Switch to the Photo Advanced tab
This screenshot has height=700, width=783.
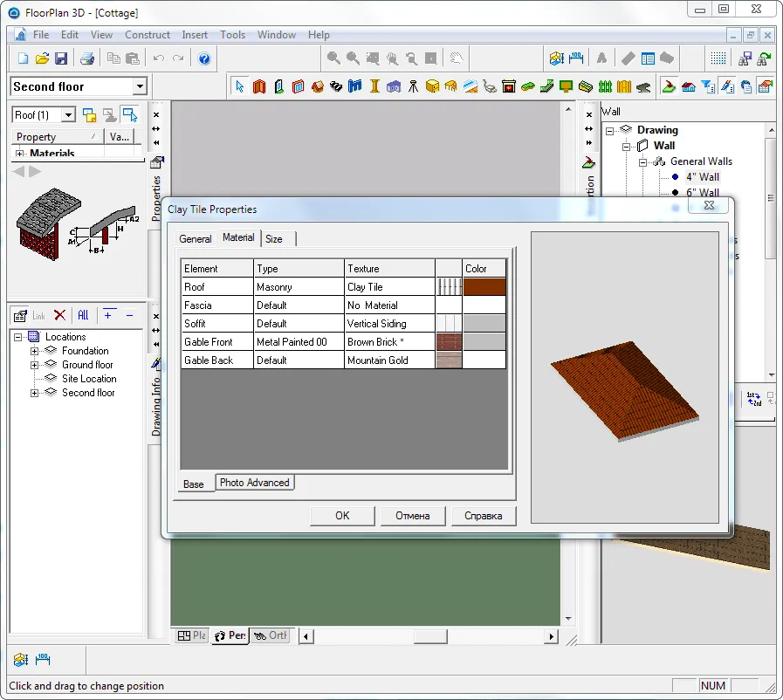tap(255, 483)
